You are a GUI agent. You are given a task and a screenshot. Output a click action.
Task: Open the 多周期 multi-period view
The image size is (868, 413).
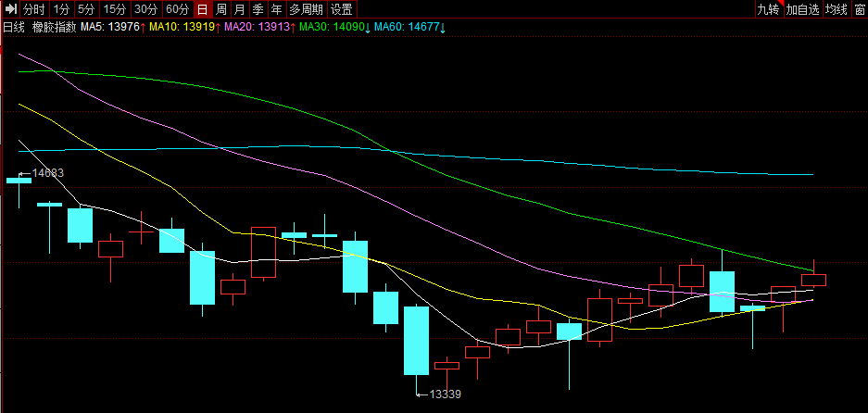[x=306, y=9]
